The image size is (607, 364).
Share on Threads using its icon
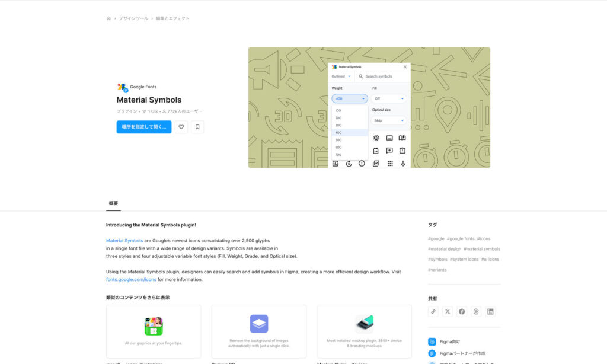(x=476, y=312)
